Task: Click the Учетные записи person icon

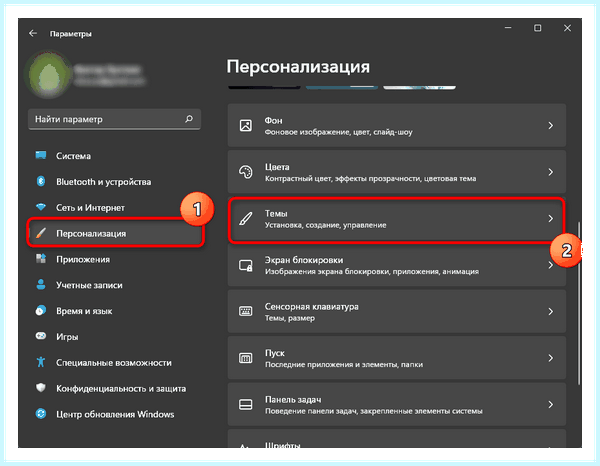Action: click(41, 284)
